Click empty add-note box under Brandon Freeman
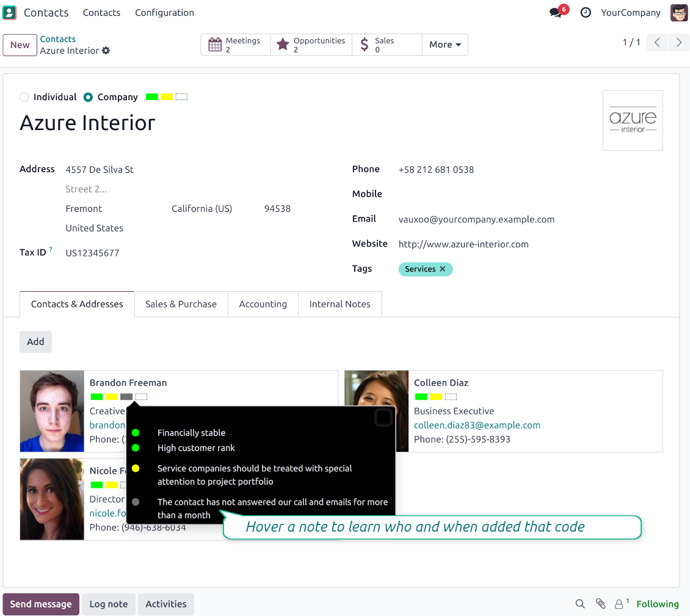 point(141,397)
